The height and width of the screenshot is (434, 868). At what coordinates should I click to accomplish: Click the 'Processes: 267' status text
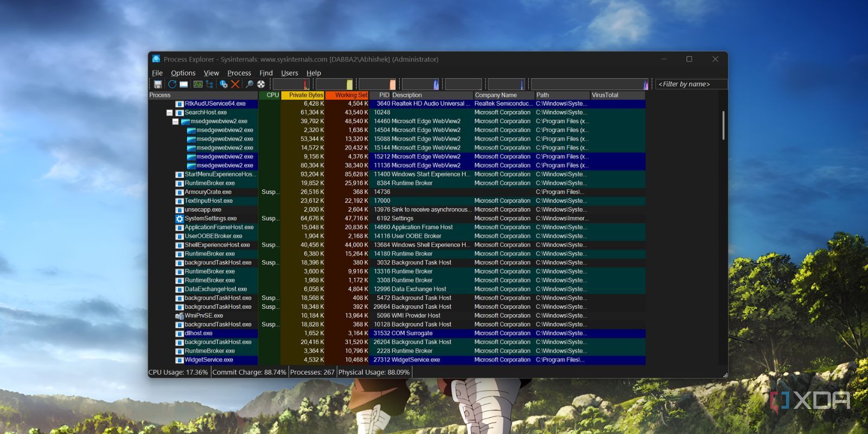point(312,372)
